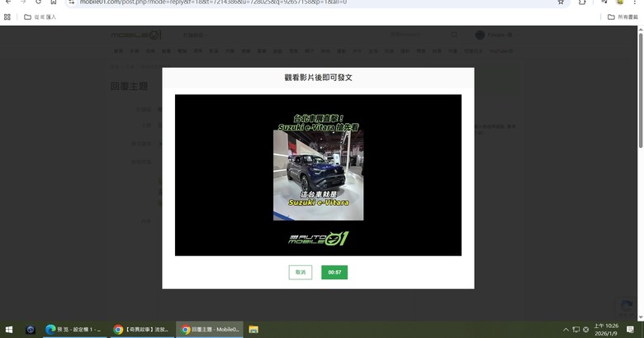Image resolution: width=644 pixels, height=338 pixels.
Task: Open the Windows Start menu
Action: pos(8,330)
